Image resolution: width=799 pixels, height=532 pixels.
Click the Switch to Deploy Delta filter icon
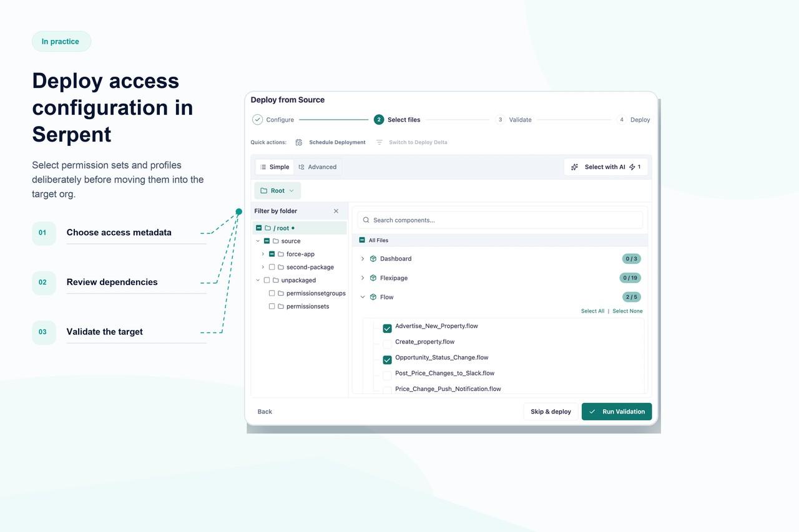click(379, 142)
